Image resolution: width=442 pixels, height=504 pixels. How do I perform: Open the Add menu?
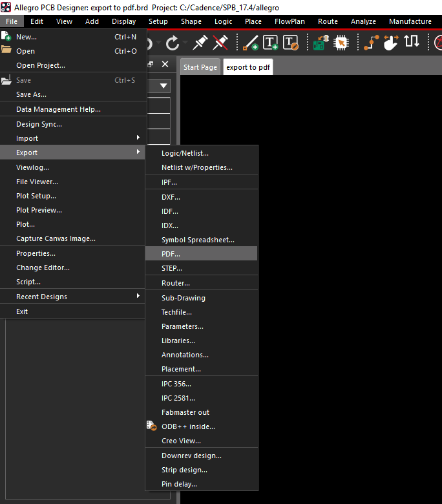pyautogui.click(x=92, y=21)
